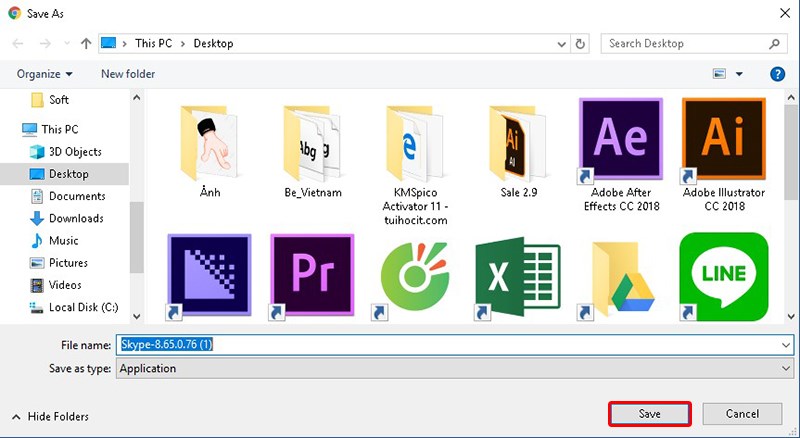
Task: Open Videos in navigation pane
Action: coord(56,285)
